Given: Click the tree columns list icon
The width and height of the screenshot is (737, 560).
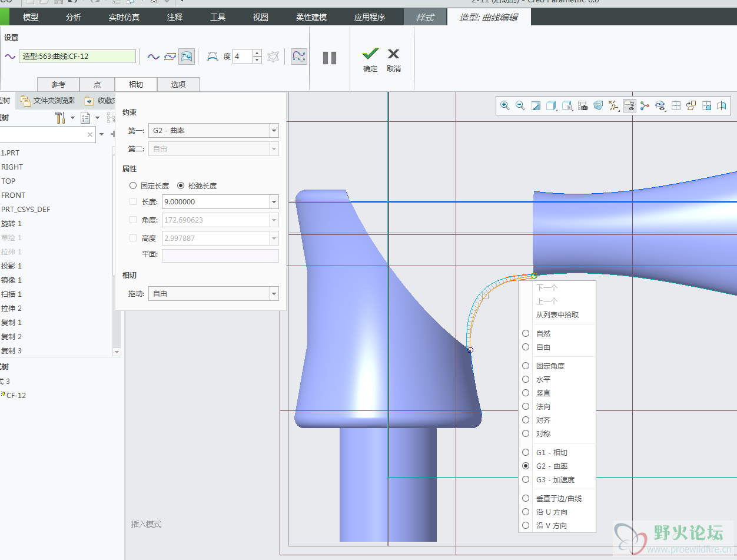Looking at the screenshot, I should (x=85, y=118).
